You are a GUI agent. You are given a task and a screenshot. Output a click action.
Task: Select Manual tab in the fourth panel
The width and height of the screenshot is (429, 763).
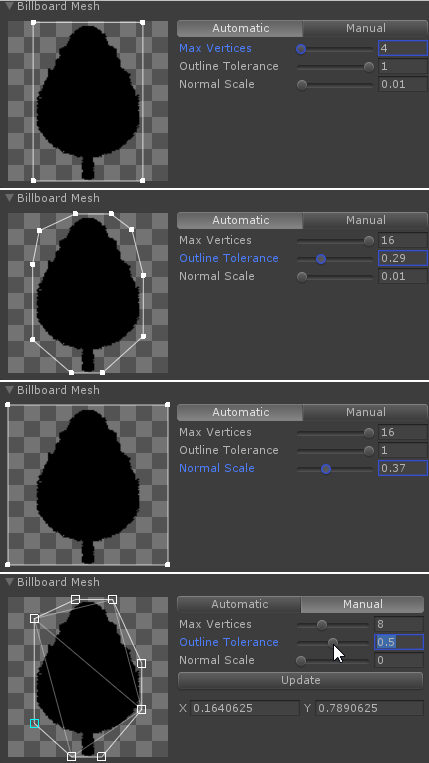[x=362, y=604]
